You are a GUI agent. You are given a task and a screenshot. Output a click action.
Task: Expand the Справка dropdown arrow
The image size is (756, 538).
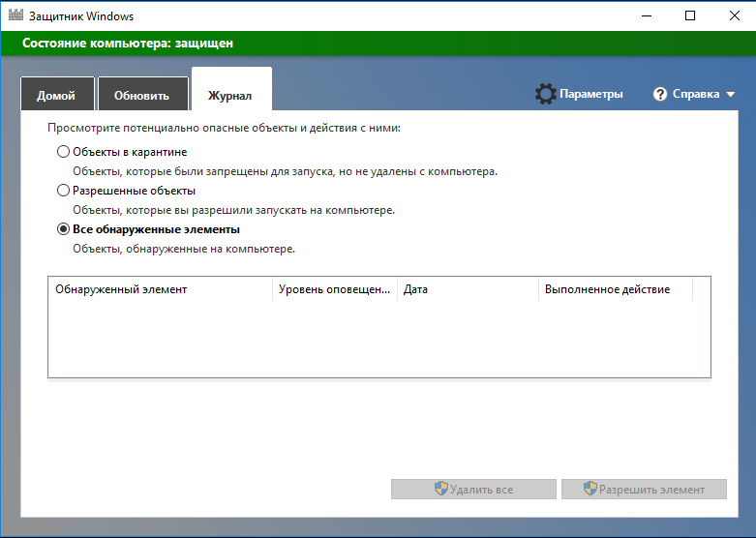click(x=731, y=95)
